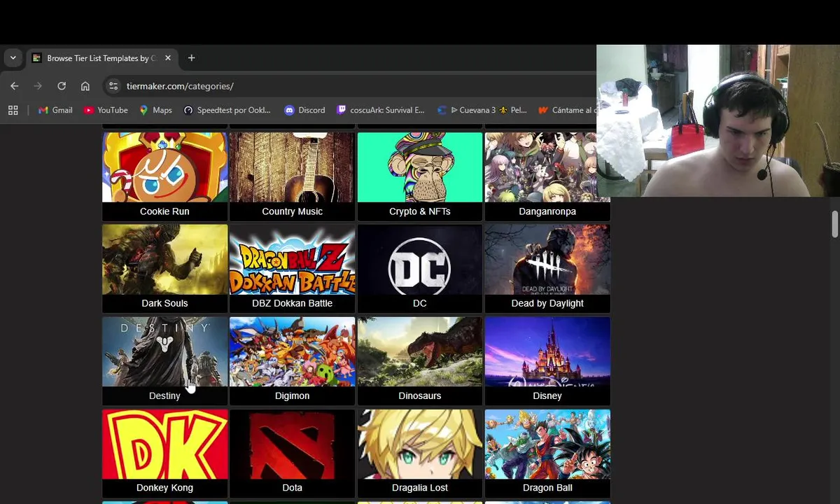
Task: Open the DBZ Dokkan Battle logo thumbnail
Action: 292,259
